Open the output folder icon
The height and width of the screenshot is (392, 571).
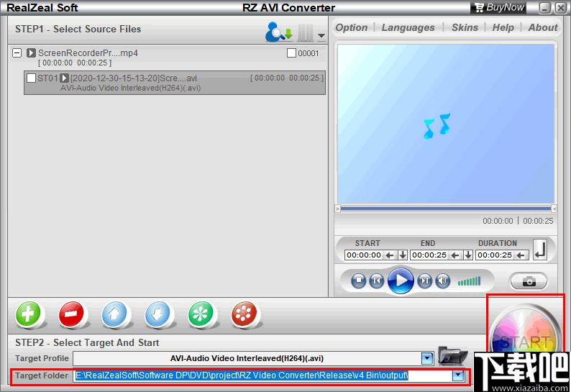(452, 355)
